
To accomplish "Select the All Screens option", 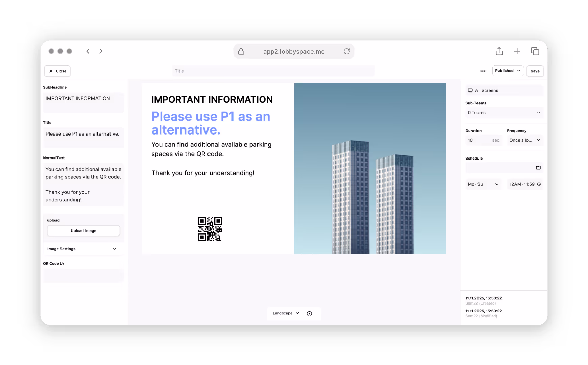I will (504, 90).
